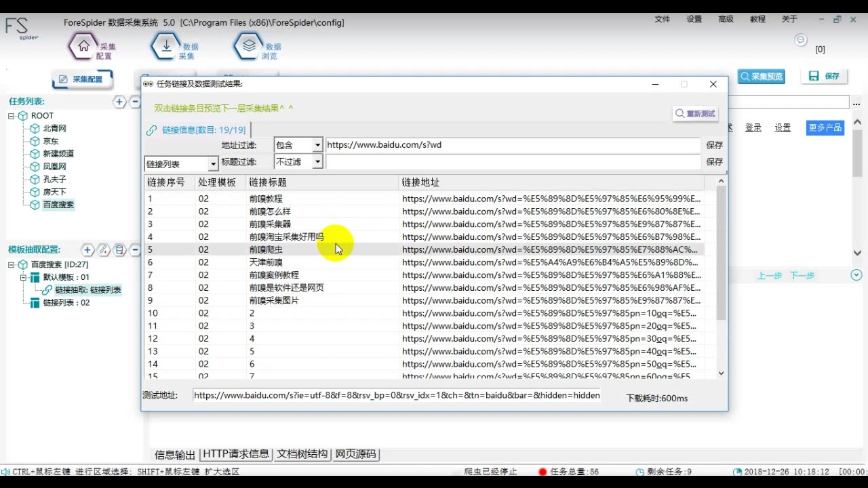Click the chat message bubble icon

pos(801,40)
